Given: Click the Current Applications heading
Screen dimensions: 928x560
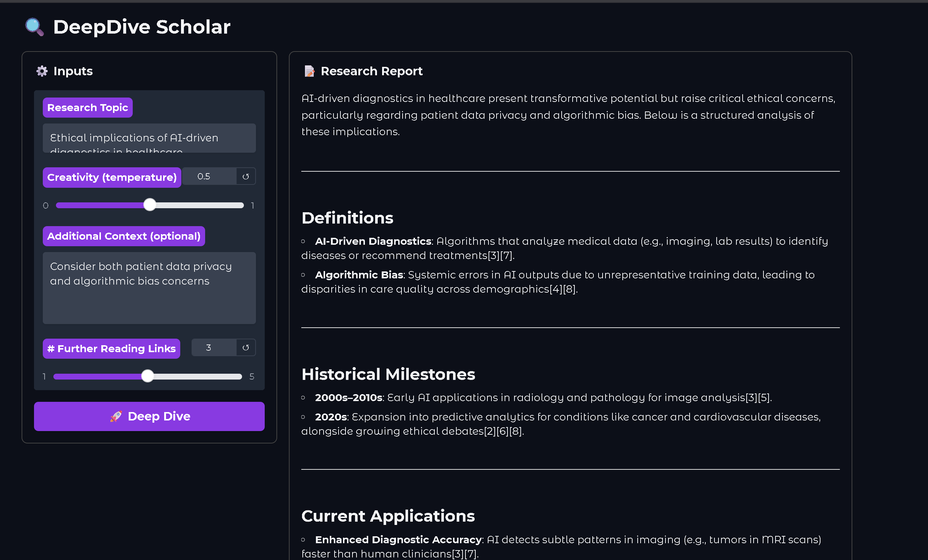Looking at the screenshot, I should 388,516.
